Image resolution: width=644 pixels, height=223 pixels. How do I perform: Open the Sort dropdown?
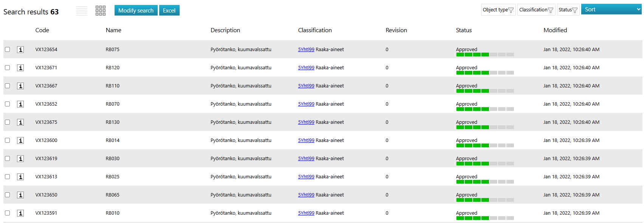point(611,9)
